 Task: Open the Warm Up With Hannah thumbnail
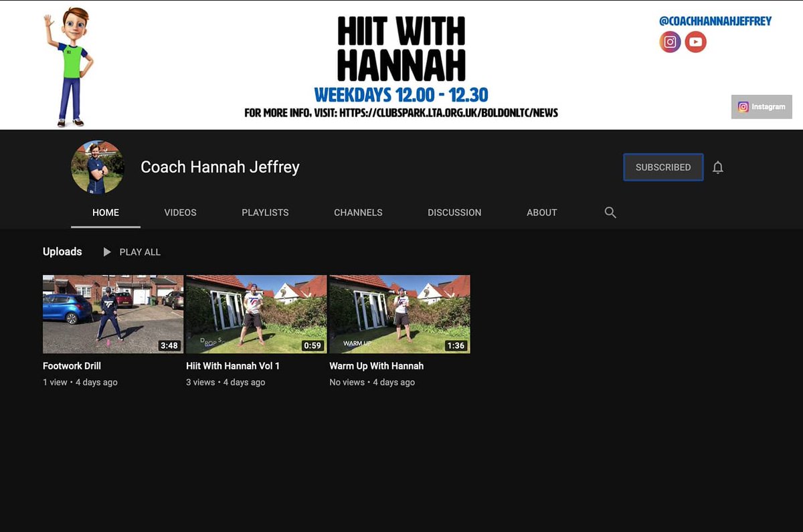pyautogui.click(x=399, y=314)
